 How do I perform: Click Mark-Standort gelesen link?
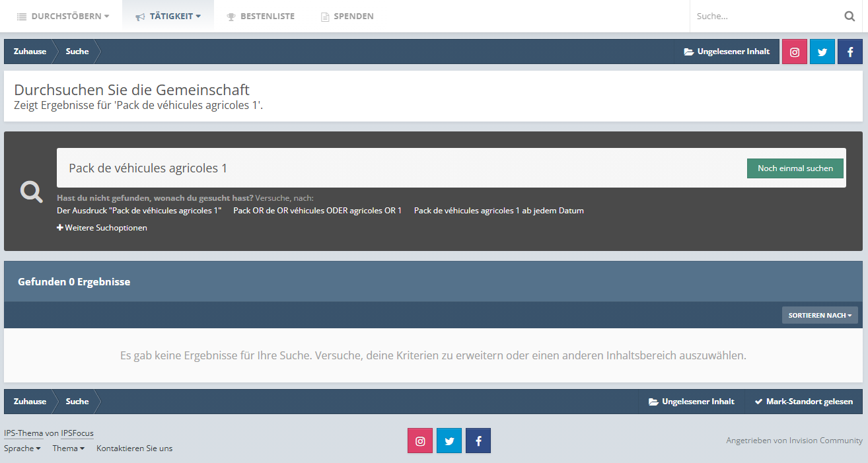(803, 402)
